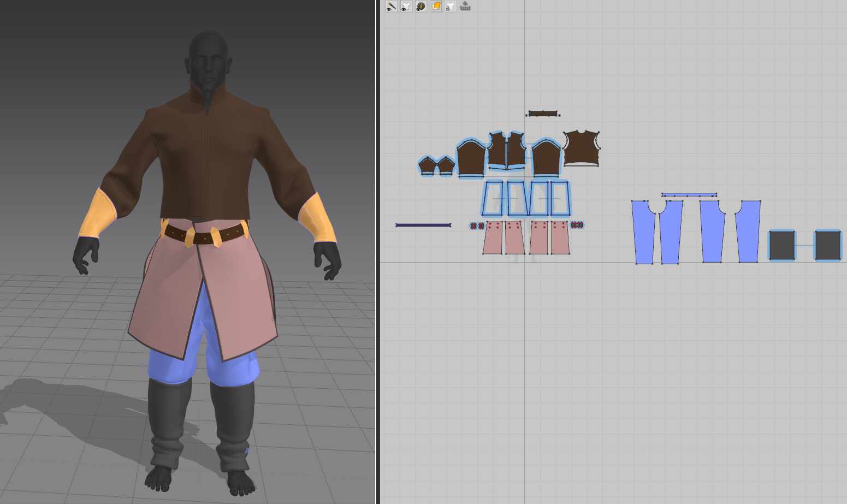Select the orange textured surface icon
Viewport: 847px width, 504px height.
[x=435, y=7]
